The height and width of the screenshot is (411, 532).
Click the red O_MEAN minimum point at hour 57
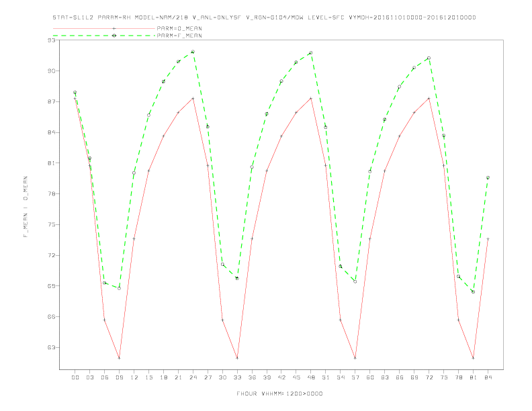[355, 358]
